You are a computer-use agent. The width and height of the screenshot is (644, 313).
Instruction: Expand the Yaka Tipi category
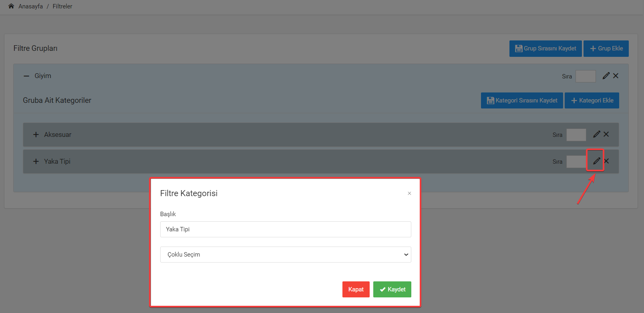pos(36,161)
